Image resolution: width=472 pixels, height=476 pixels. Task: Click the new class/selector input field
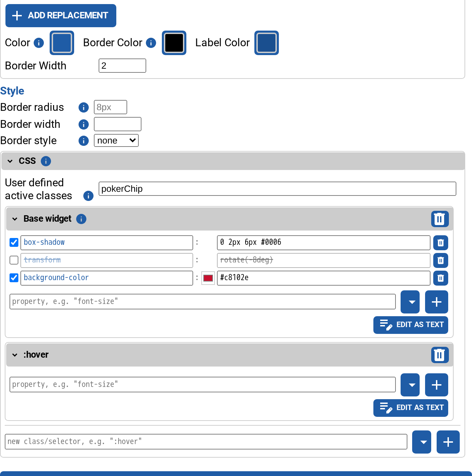[206, 442]
